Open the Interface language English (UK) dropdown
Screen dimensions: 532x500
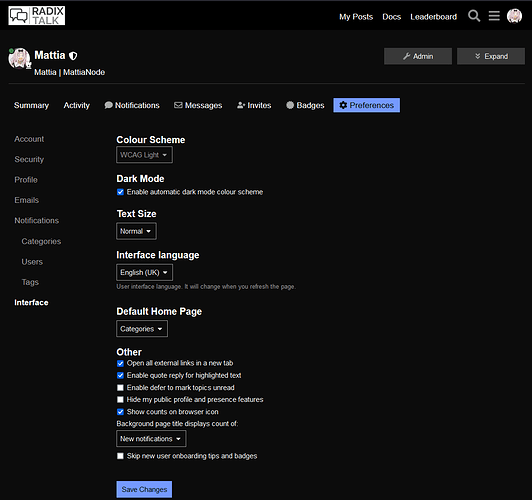[x=144, y=272]
